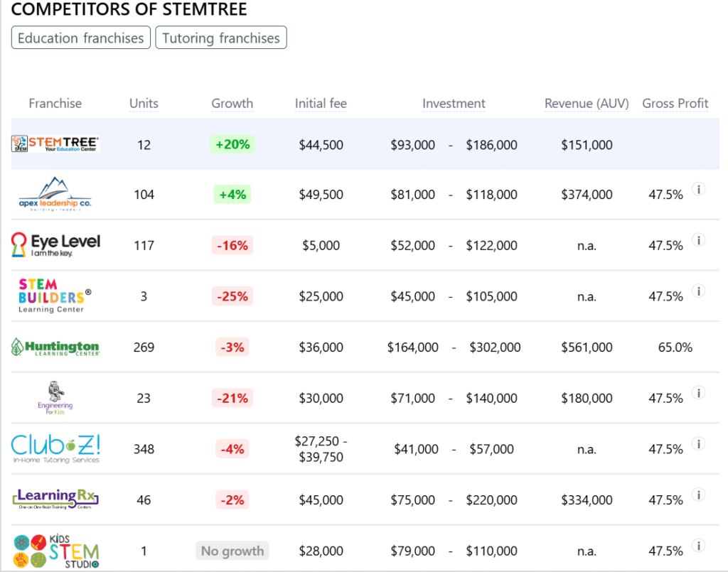Click the Initial fee column header
The height and width of the screenshot is (572, 728).
(x=321, y=103)
